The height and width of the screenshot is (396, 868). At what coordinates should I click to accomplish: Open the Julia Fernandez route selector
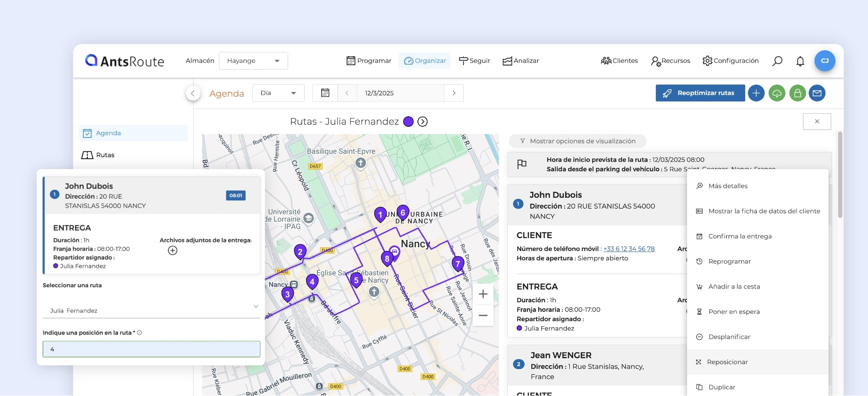[151, 310]
